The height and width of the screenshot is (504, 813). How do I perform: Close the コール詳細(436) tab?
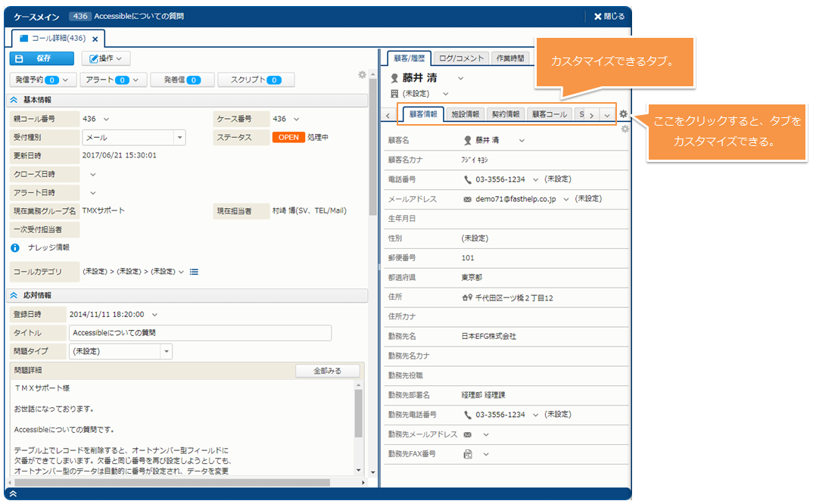point(95,39)
